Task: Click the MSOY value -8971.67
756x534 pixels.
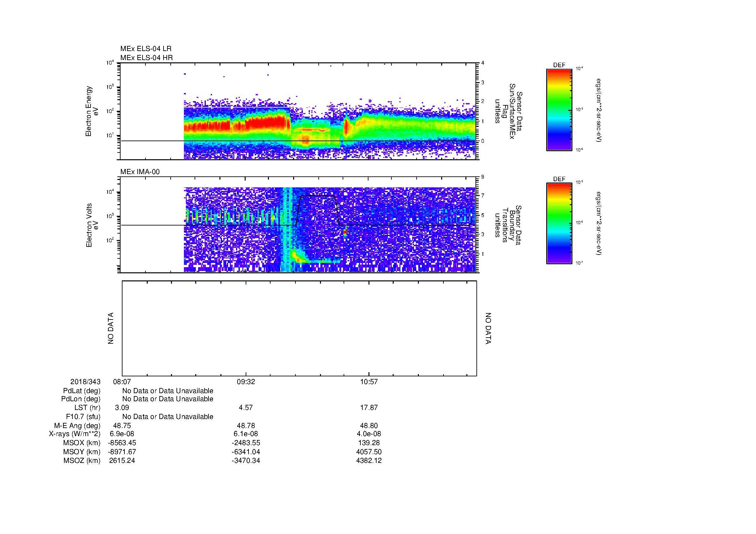Action: pyautogui.click(x=122, y=452)
